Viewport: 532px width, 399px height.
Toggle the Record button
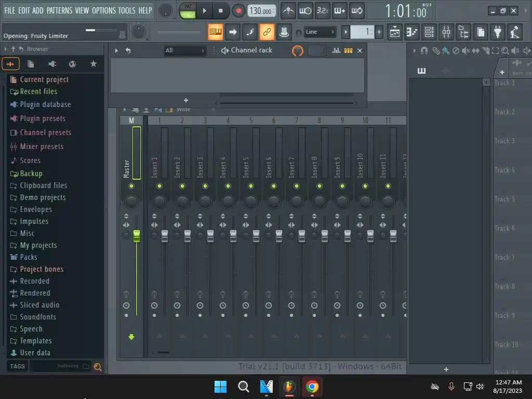click(238, 11)
